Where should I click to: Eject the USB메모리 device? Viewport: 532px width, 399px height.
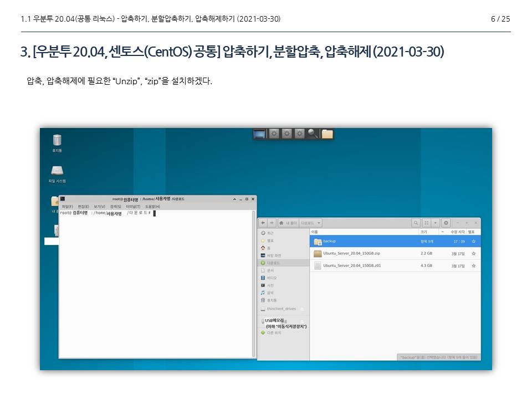click(303, 321)
